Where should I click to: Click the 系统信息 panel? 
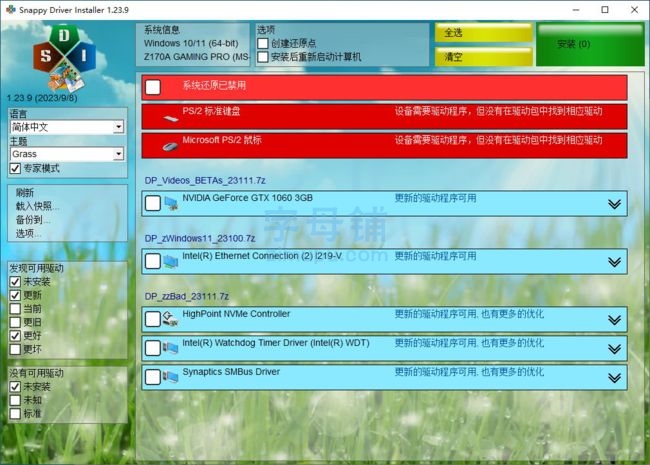(x=193, y=44)
